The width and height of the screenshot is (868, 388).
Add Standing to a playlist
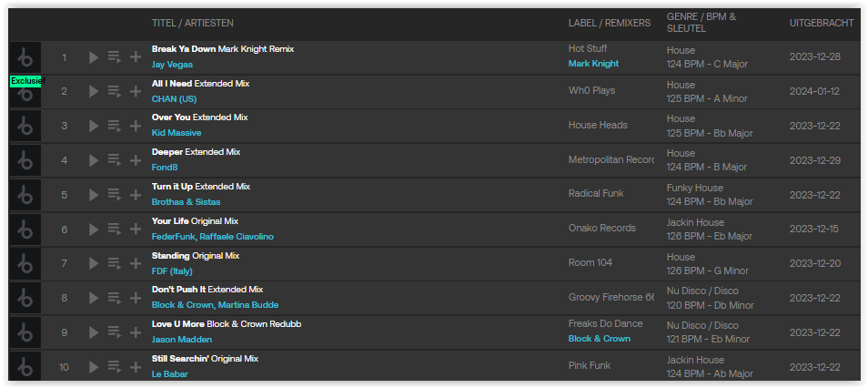(135, 263)
